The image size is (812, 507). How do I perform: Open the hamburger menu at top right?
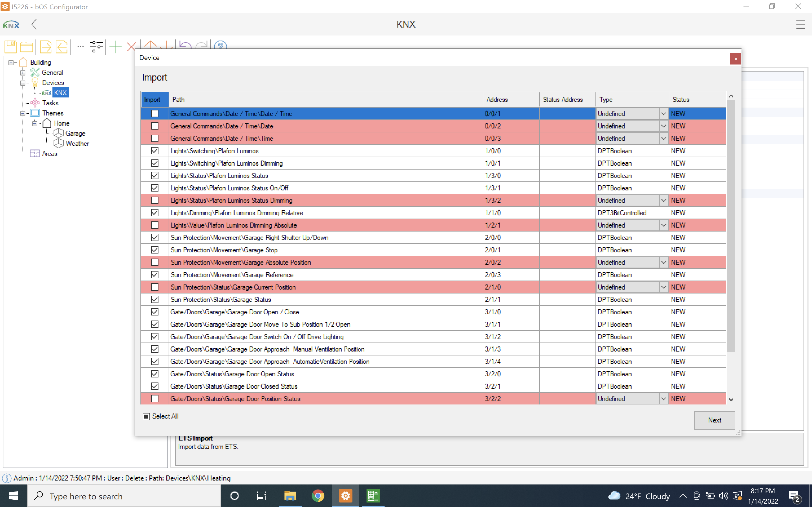click(x=800, y=24)
